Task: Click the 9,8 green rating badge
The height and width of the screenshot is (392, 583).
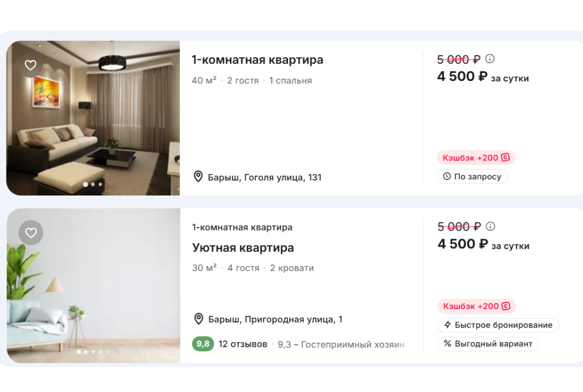Action: 203,344
